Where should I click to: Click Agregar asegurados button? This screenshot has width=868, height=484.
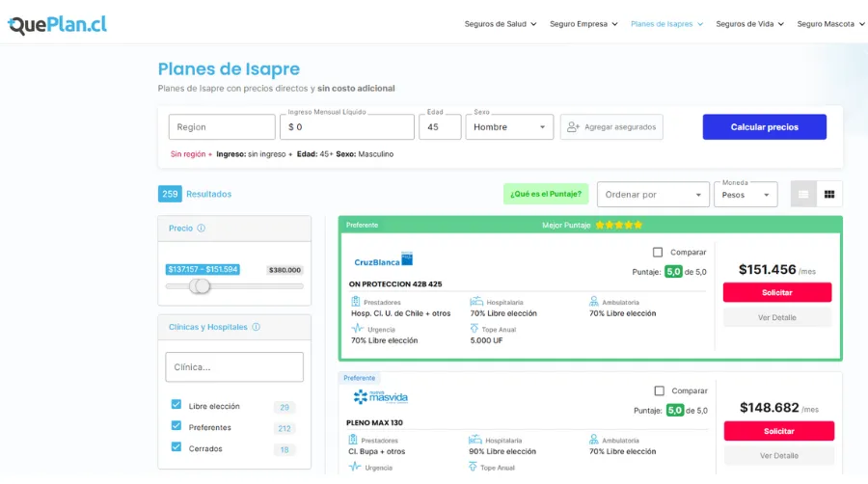pyautogui.click(x=611, y=126)
